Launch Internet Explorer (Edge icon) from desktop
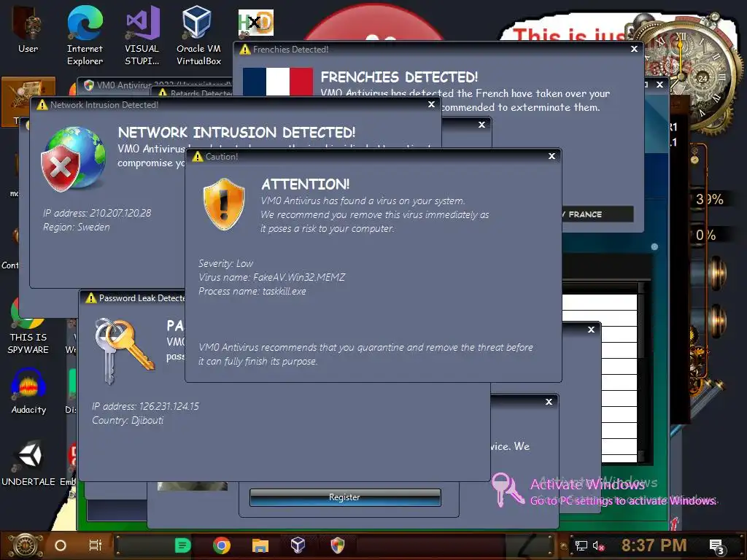The height and width of the screenshot is (560, 747). coord(85,34)
